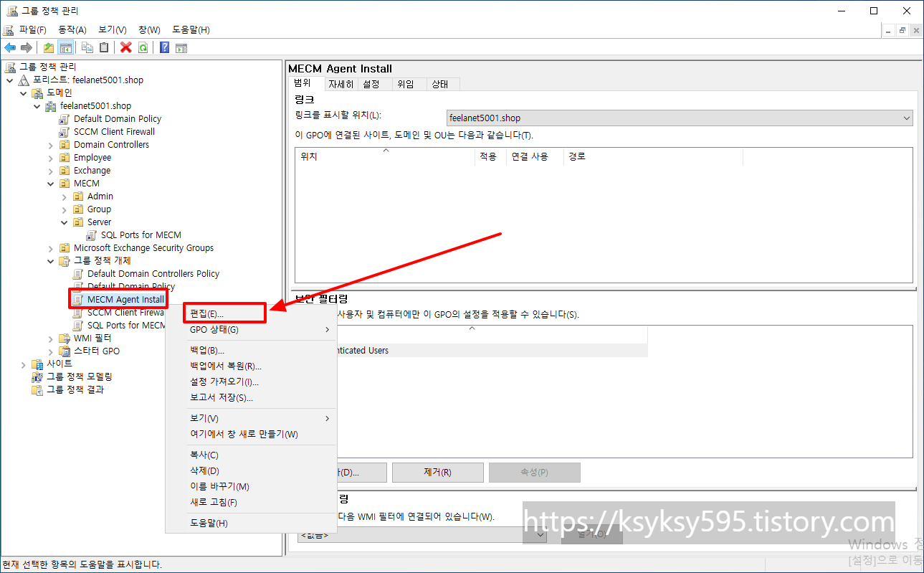Choose 여기에서 창 새로 만들기(W)
Viewport: 924px width, 573px height.
251,435
